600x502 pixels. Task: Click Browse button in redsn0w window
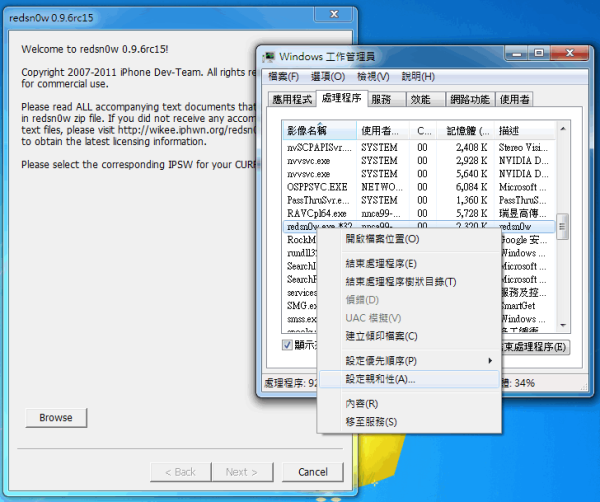click(x=56, y=417)
